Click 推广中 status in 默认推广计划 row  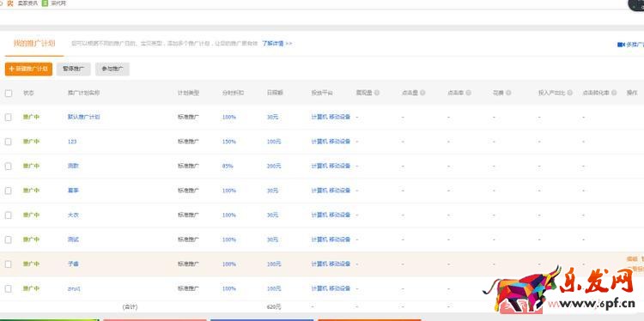pos(31,117)
